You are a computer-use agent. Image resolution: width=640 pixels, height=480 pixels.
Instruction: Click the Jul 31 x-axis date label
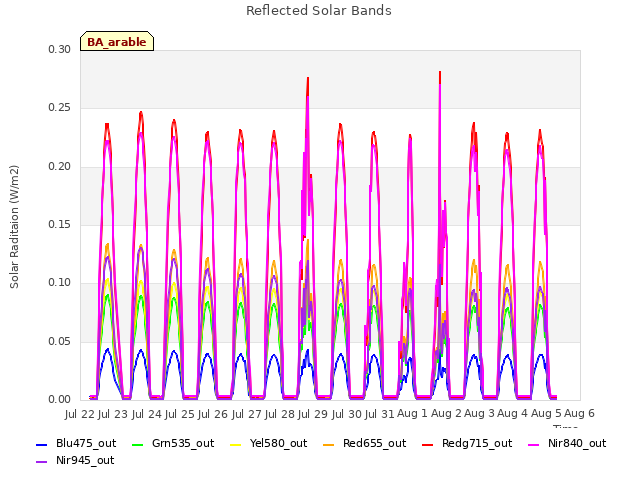coord(380,414)
